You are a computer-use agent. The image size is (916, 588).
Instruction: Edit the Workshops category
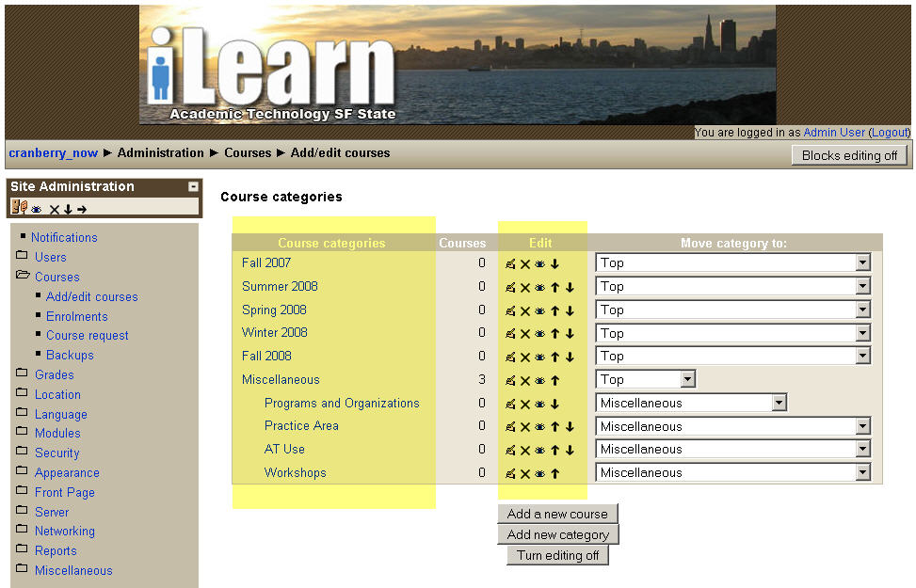510,473
